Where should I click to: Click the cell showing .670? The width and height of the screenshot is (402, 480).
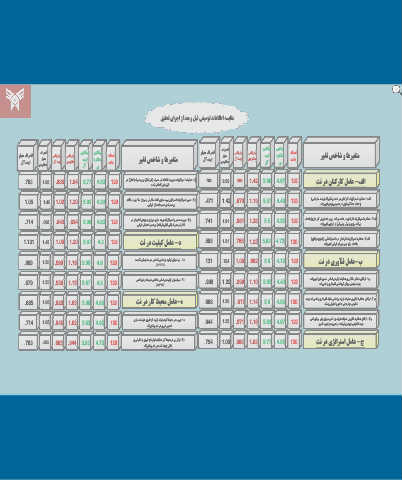[x=28, y=283]
